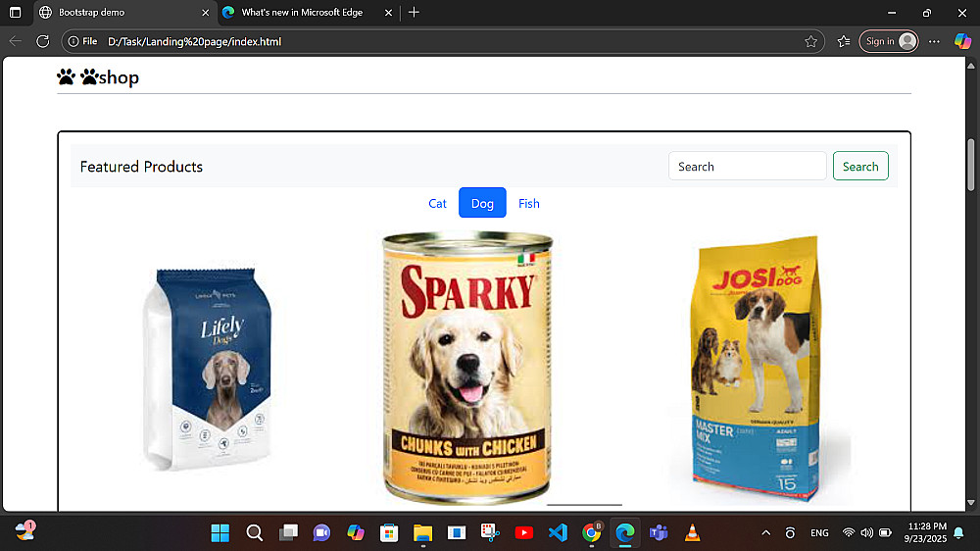Open a new browser tab
Viewport: 980px width, 551px height.
414,13
